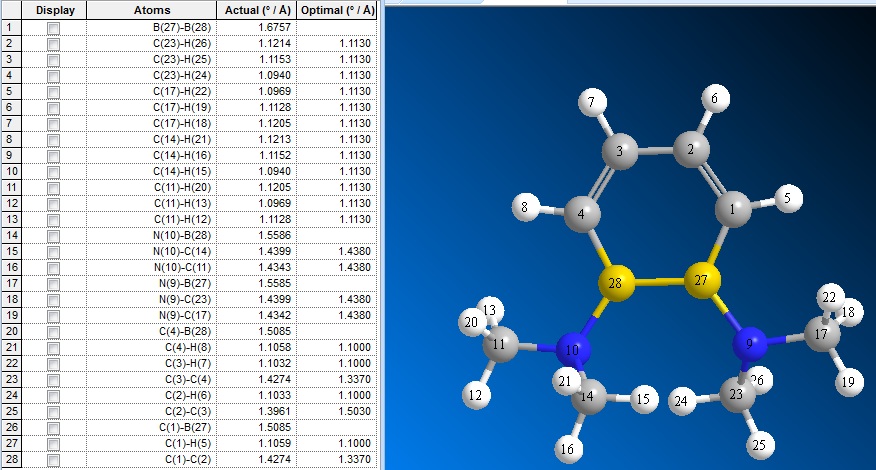876x470 pixels.
Task: Sort by the Display column header
Action: pyautogui.click(x=54, y=10)
